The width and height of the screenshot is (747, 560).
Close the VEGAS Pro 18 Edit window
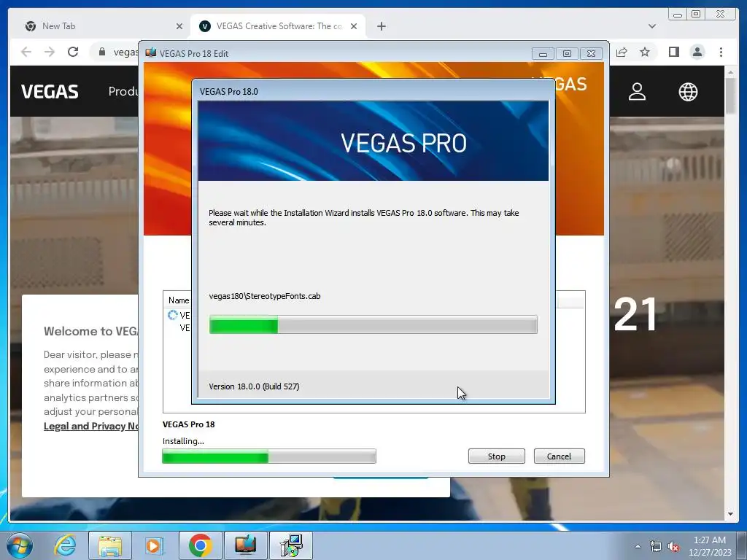pyautogui.click(x=591, y=54)
